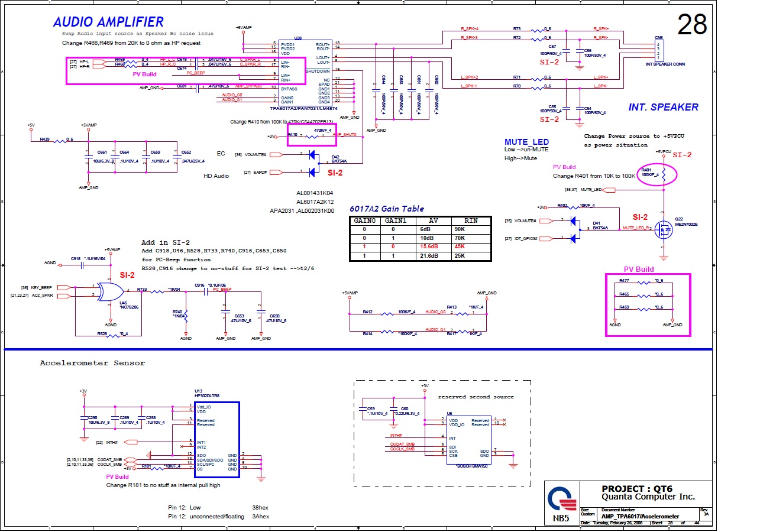The image size is (760, 532).
Task: Click the 'HD Audio' label
Action: click(216, 176)
